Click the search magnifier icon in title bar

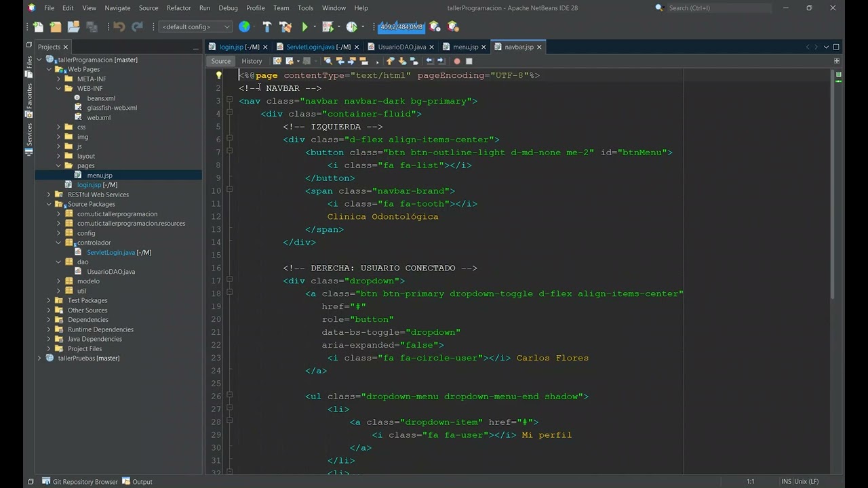(659, 7)
